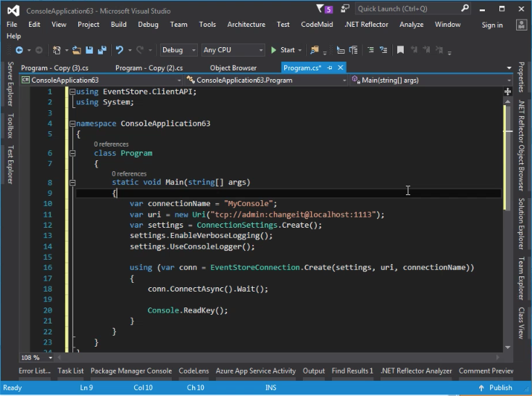Click the Visual Studio logo icon
This screenshot has height=396, width=532.
(13, 11)
